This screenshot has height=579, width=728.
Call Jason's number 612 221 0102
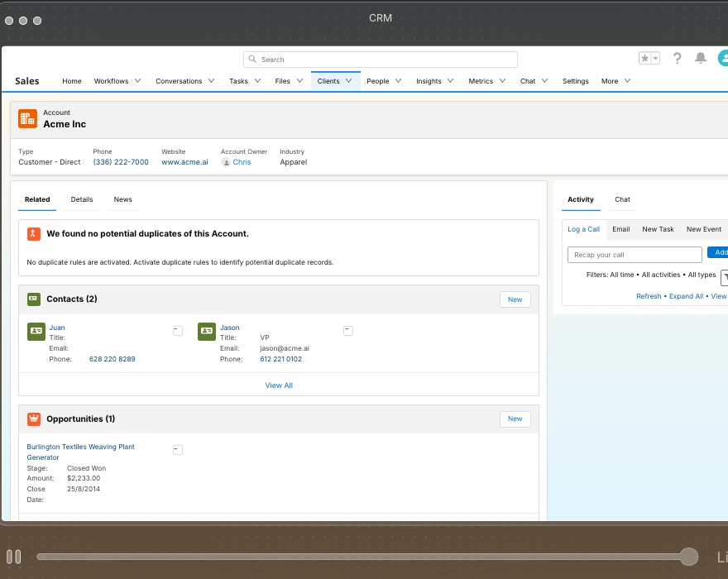click(x=281, y=359)
